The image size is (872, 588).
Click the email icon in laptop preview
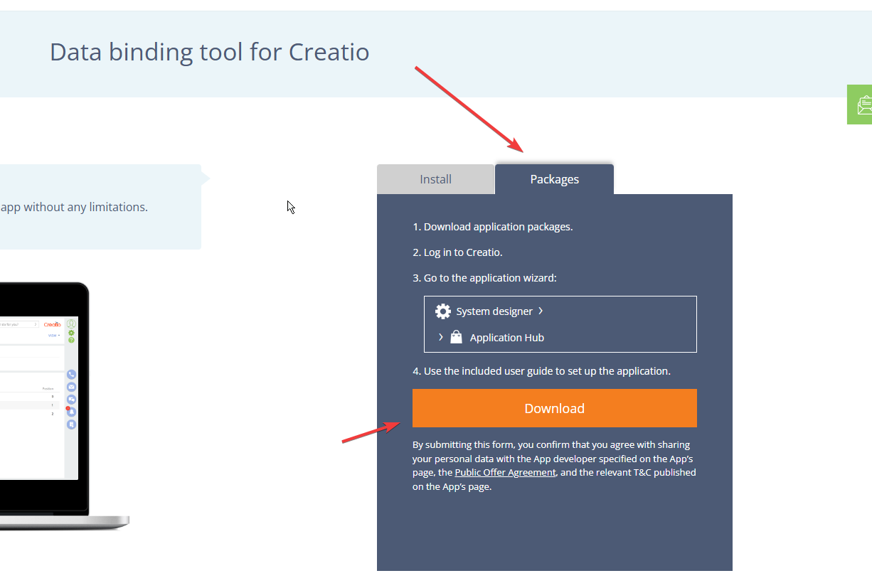point(71,387)
